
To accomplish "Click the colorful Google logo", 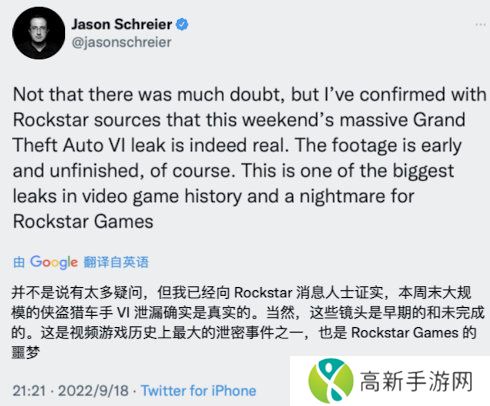I will [54, 262].
